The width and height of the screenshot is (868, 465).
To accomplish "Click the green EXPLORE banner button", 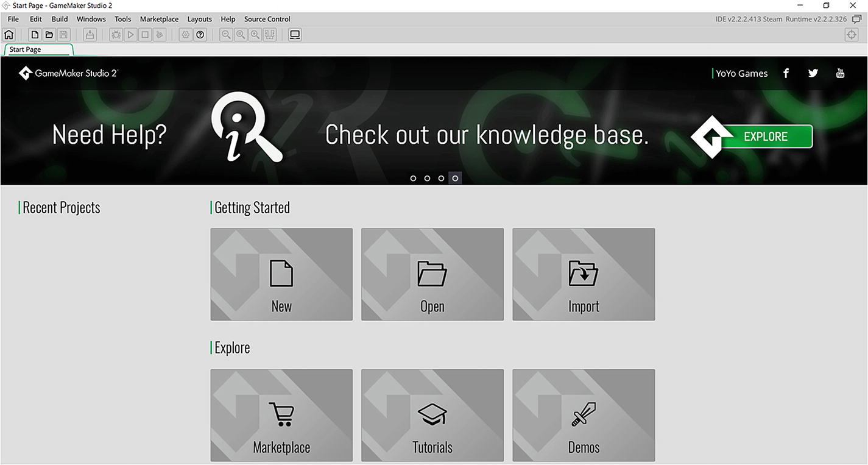I will [765, 137].
